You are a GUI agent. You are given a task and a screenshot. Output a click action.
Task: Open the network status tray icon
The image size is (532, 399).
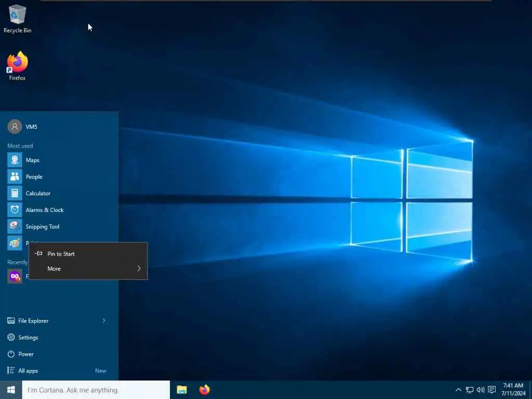(469, 390)
